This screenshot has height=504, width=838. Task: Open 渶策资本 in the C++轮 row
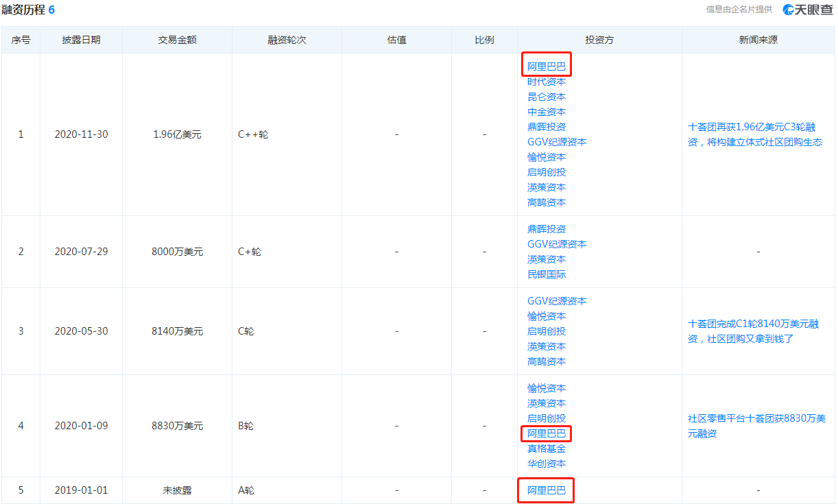tap(547, 187)
